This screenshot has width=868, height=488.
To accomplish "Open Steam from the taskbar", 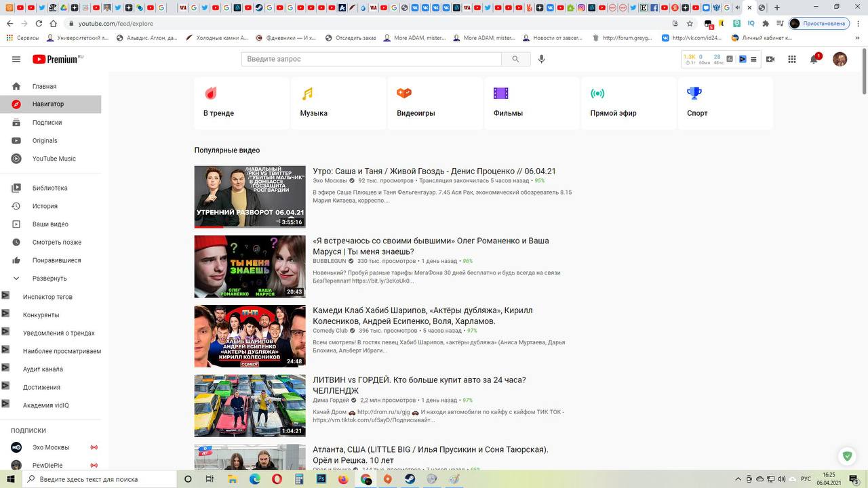I will coord(410,479).
